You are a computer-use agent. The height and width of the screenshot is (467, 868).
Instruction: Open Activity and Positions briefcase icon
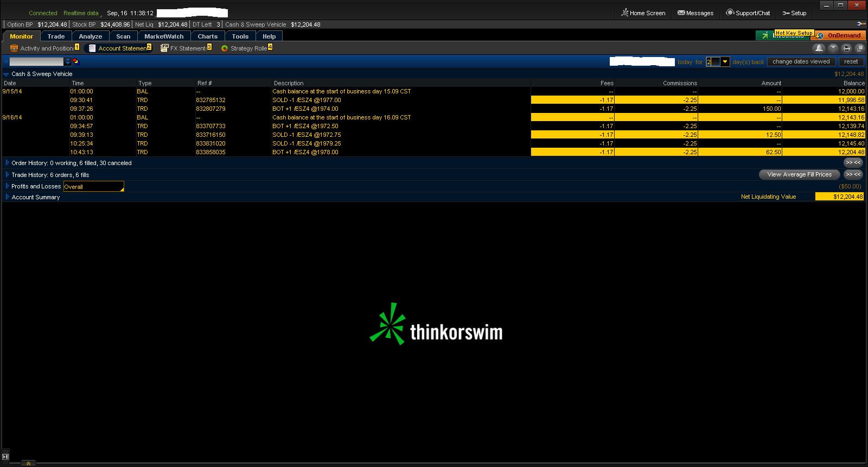(14, 48)
